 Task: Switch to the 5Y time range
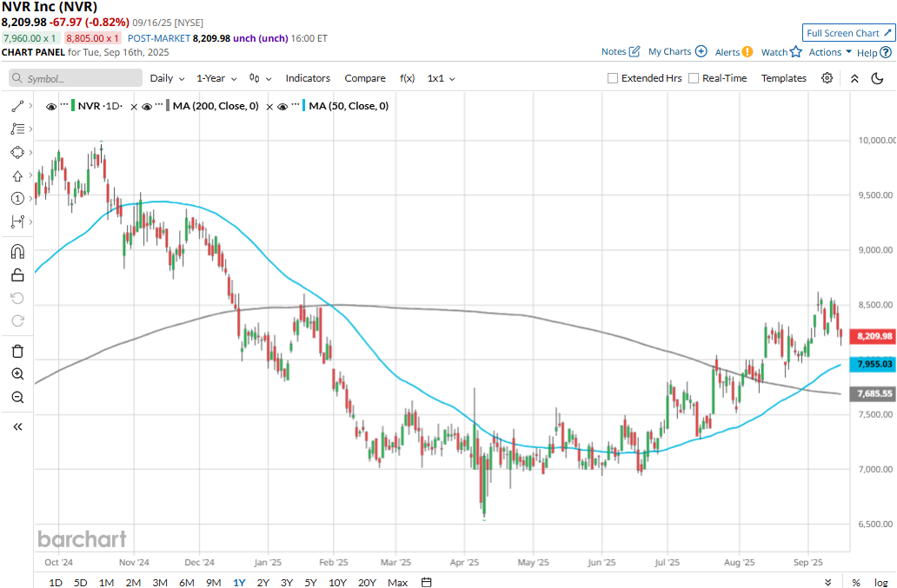(x=310, y=582)
